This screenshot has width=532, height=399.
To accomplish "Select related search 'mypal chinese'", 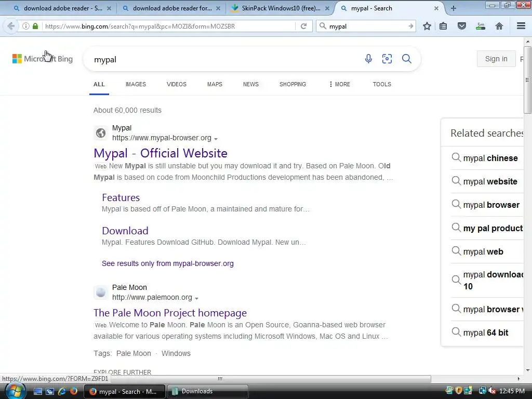I will pyautogui.click(x=487, y=158).
